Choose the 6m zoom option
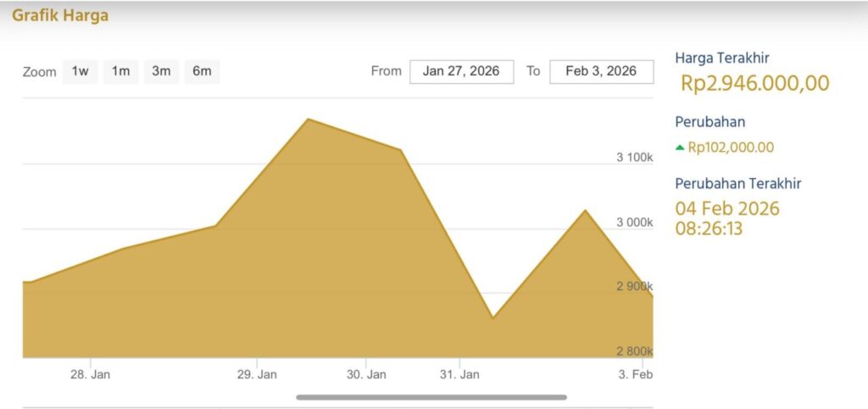 pos(202,71)
